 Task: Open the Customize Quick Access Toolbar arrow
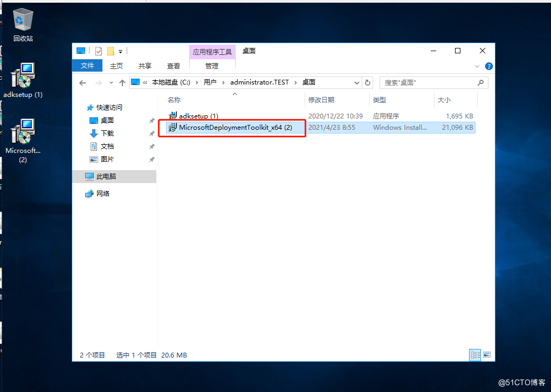tap(121, 52)
